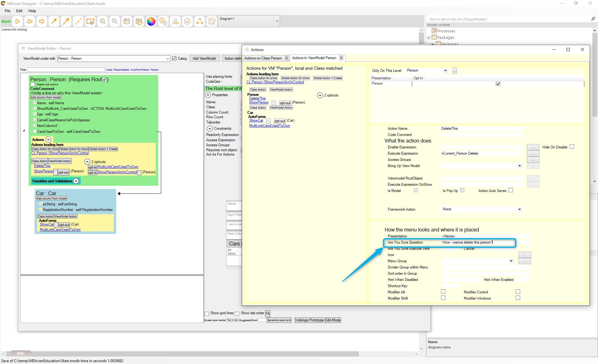
Task: Click the checkmark circle validation icon
Action: tap(187, 21)
